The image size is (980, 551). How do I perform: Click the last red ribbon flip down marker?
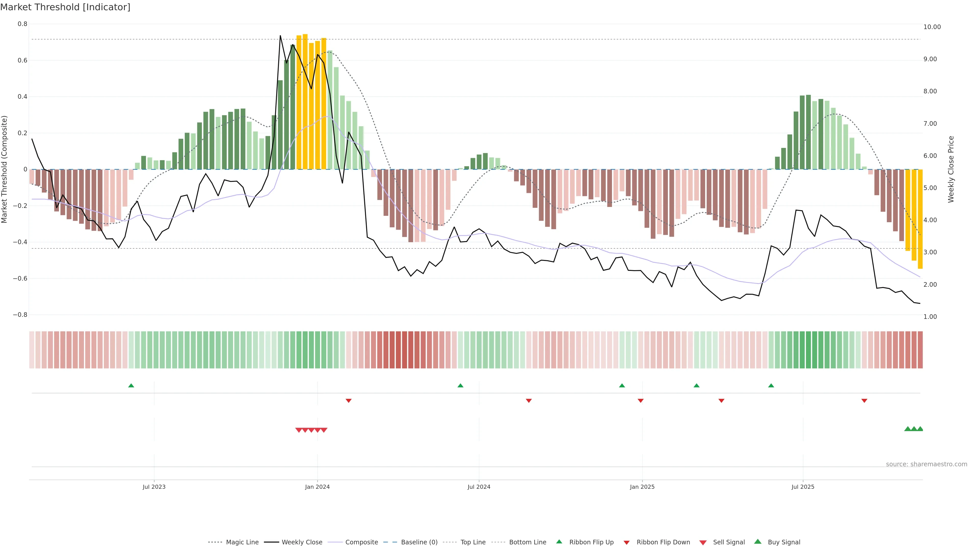864,401
